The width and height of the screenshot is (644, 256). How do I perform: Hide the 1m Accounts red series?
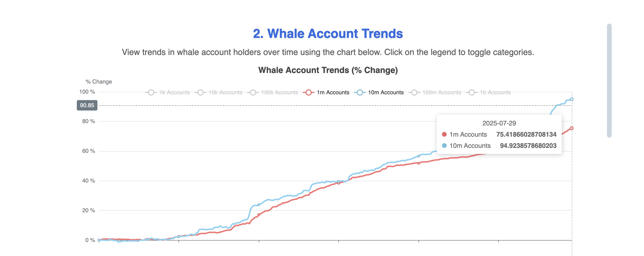pos(326,93)
